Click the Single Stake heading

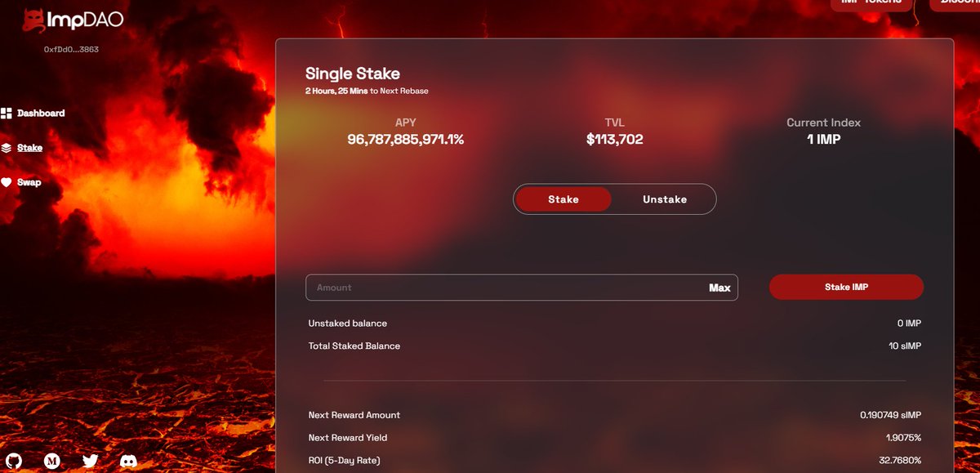tap(353, 74)
